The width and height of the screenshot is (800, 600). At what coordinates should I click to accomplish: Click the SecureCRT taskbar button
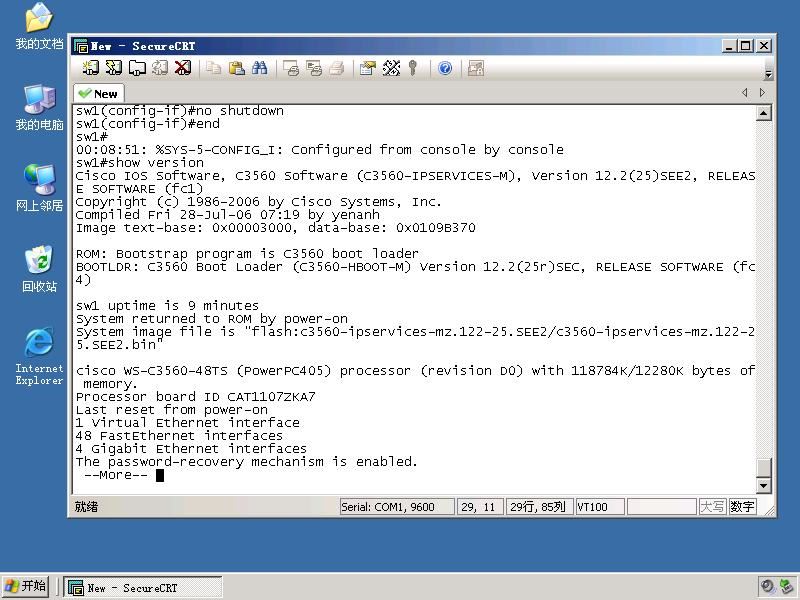click(143, 588)
